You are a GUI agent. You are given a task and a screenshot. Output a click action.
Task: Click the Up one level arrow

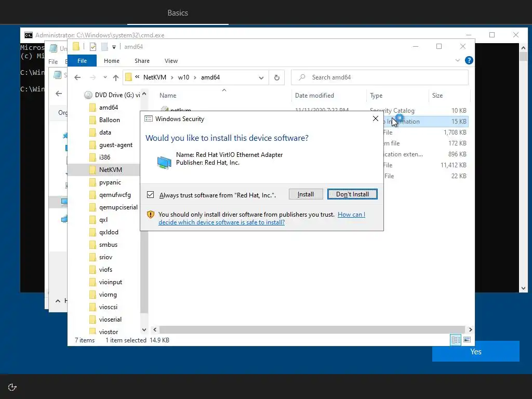point(116,78)
